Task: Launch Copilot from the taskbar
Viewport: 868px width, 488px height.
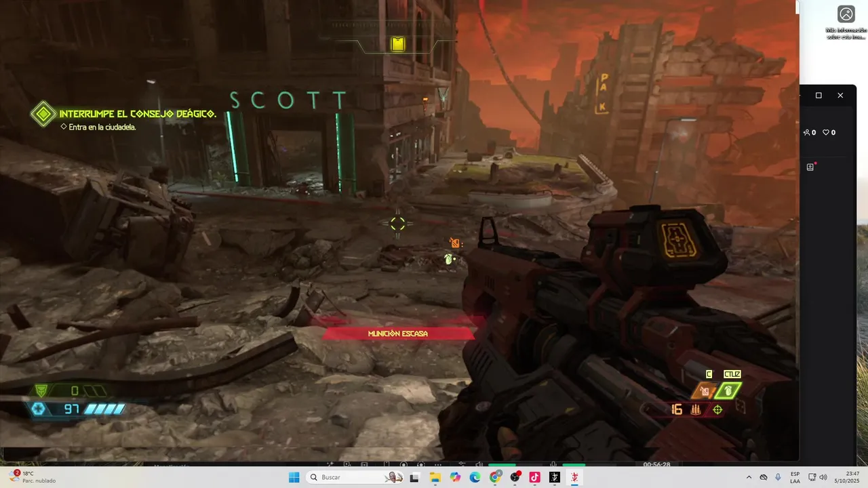Action: tap(455, 477)
